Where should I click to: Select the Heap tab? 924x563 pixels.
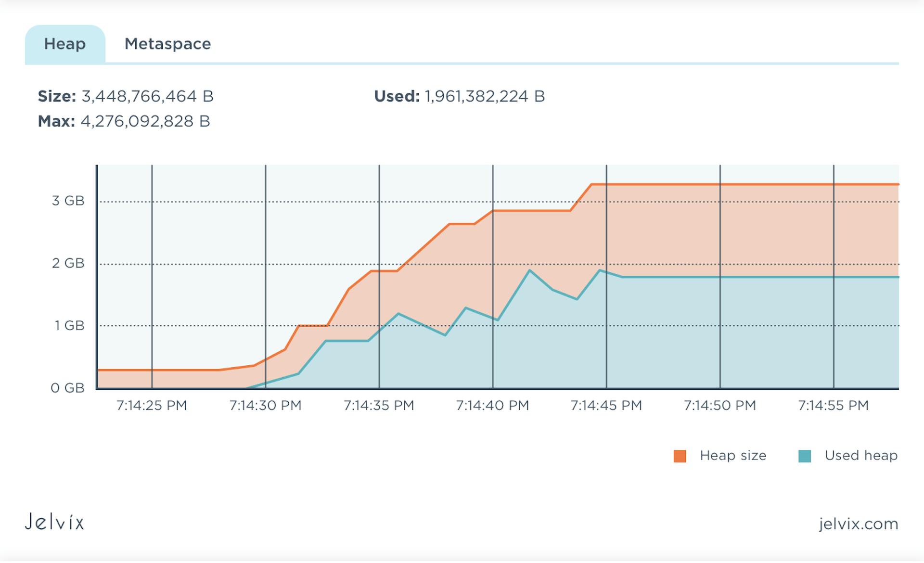tap(65, 44)
